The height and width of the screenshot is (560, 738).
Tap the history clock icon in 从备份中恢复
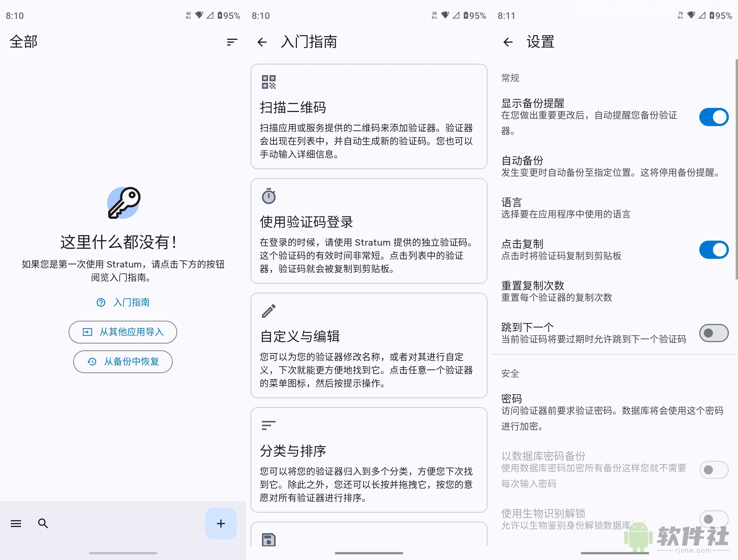point(92,361)
